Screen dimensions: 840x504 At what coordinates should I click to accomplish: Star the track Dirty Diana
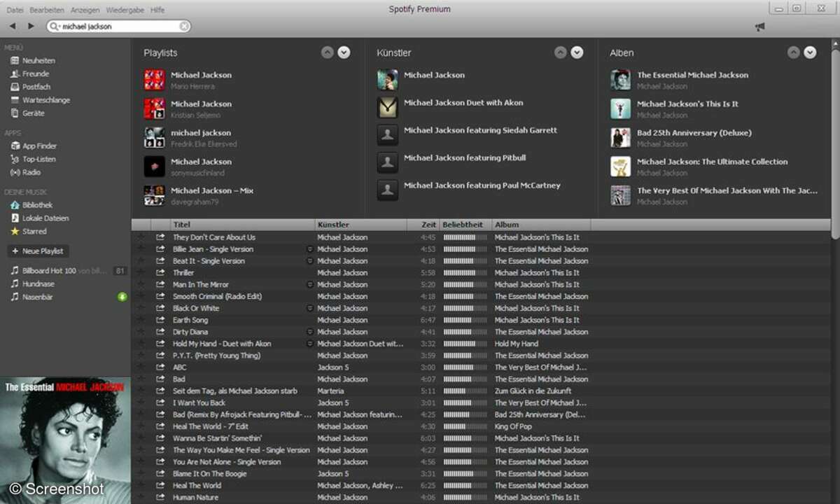(141, 332)
